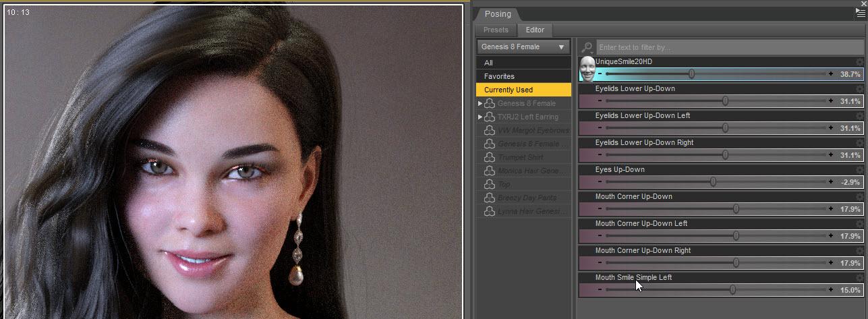Open gear settings for Eyelids Lower Up-Down Left
The height and width of the screenshot is (319, 868).
click(x=859, y=116)
